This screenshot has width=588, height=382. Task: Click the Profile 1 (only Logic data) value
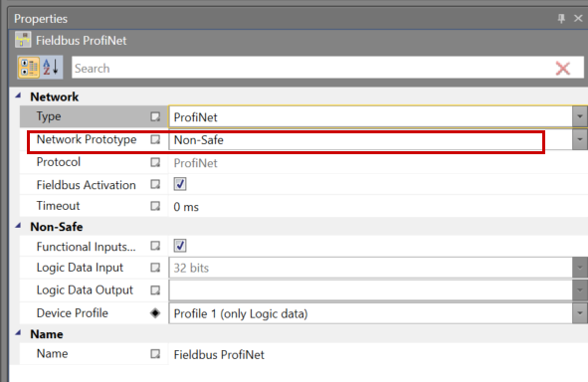click(x=241, y=313)
